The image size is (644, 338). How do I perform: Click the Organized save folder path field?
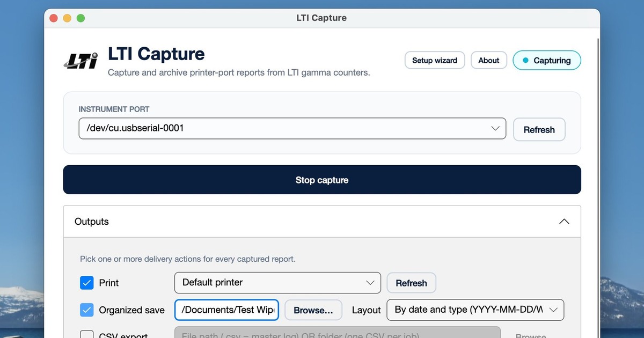click(226, 310)
